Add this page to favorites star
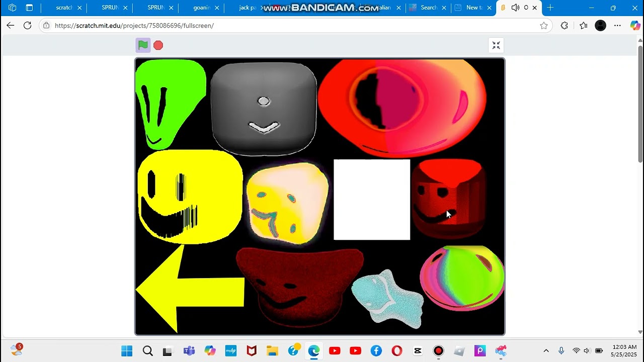 544,26
